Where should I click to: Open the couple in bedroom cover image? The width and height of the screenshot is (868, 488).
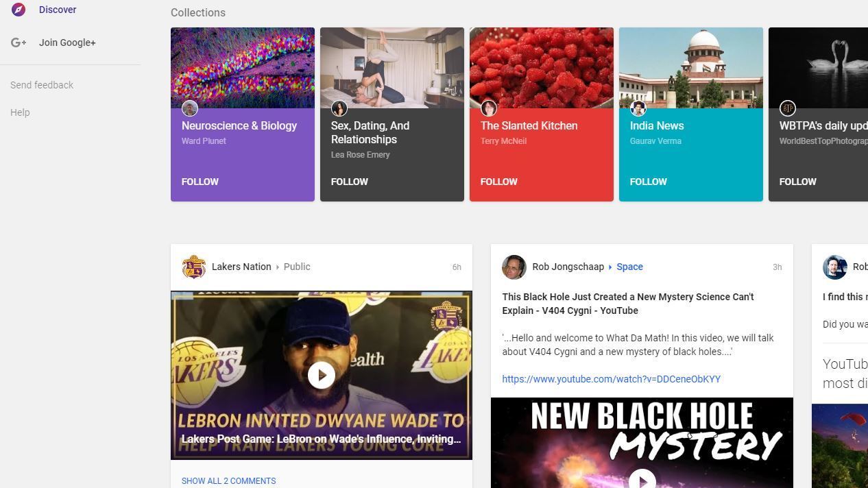click(x=392, y=68)
